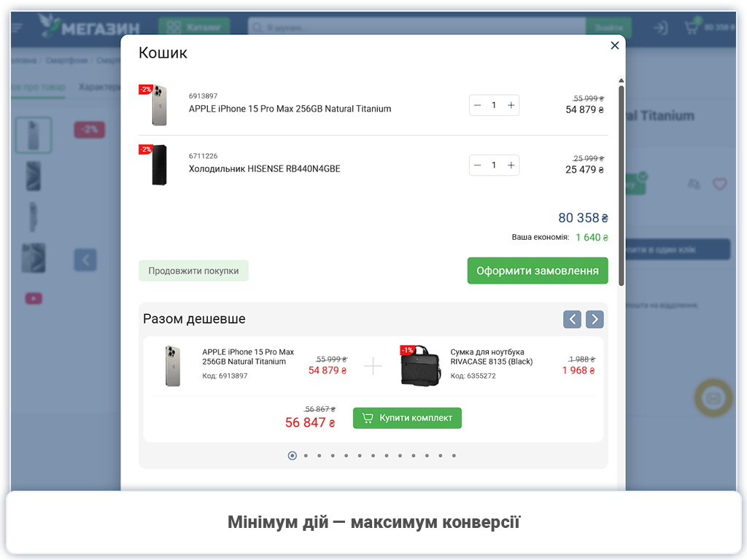Increase HISENSE refrigerator quantity
Image resolution: width=747 pixels, height=560 pixels.
click(511, 166)
